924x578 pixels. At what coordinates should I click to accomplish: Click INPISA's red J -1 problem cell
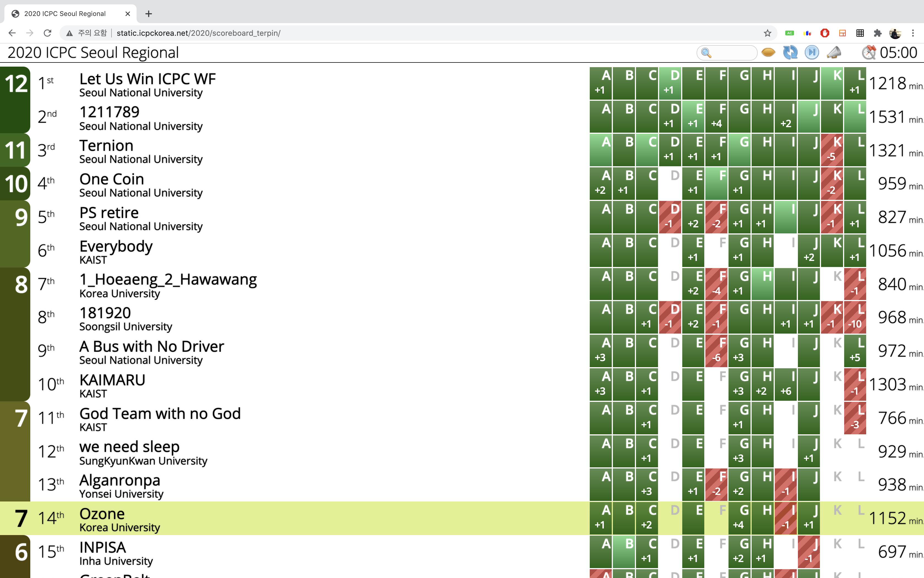[809, 552]
